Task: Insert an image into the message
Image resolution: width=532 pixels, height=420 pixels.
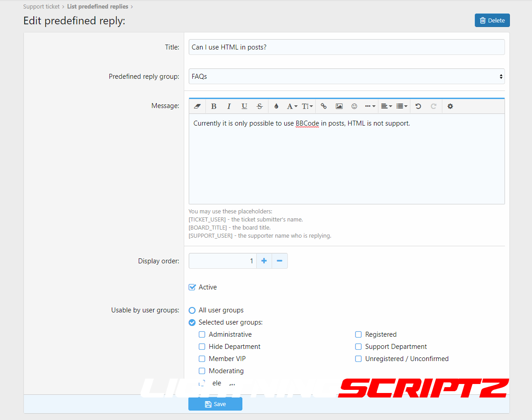Action: pyautogui.click(x=339, y=106)
